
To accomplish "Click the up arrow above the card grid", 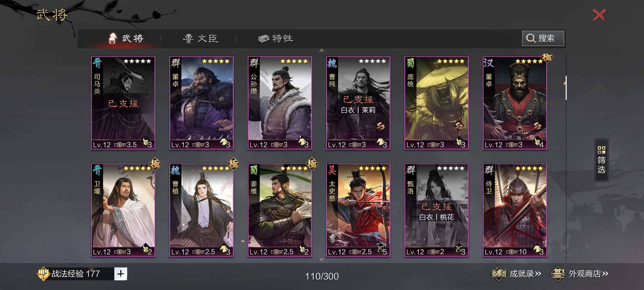I will click(x=321, y=50).
